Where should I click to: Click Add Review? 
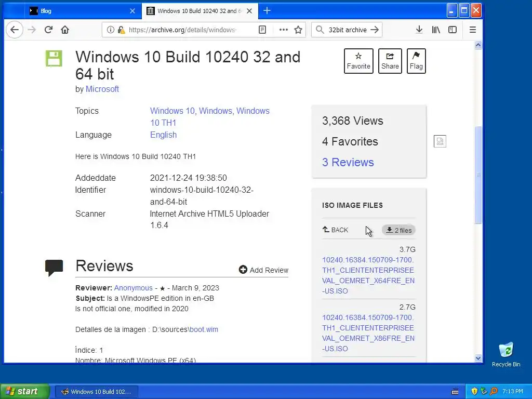click(263, 270)
